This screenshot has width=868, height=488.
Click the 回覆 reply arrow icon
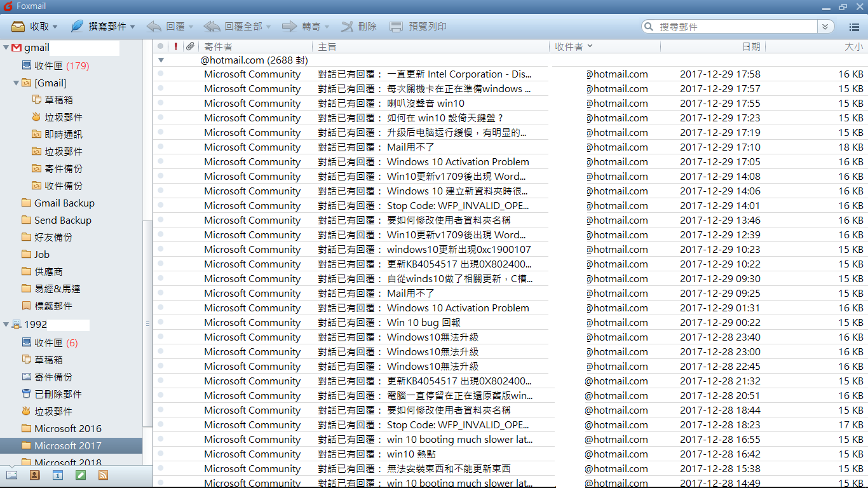(154, 27)
